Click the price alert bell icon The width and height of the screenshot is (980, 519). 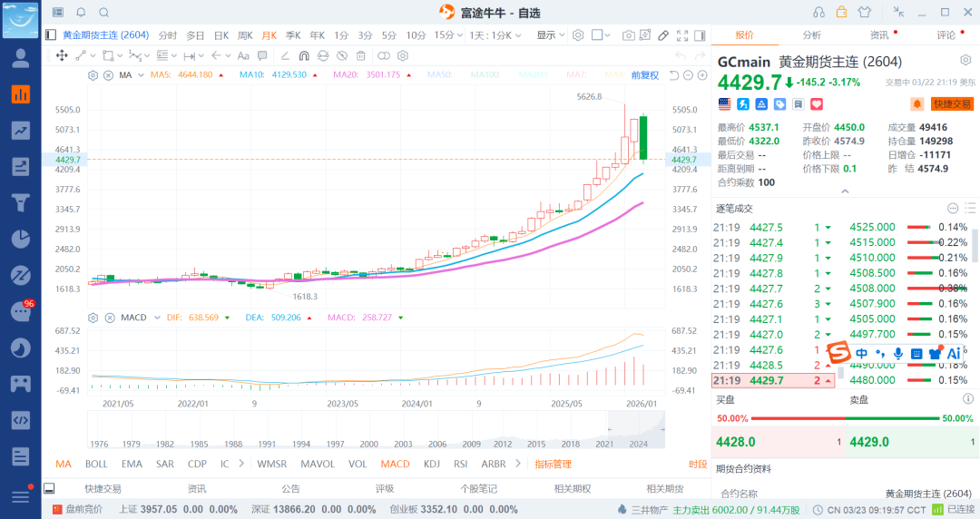917,104
